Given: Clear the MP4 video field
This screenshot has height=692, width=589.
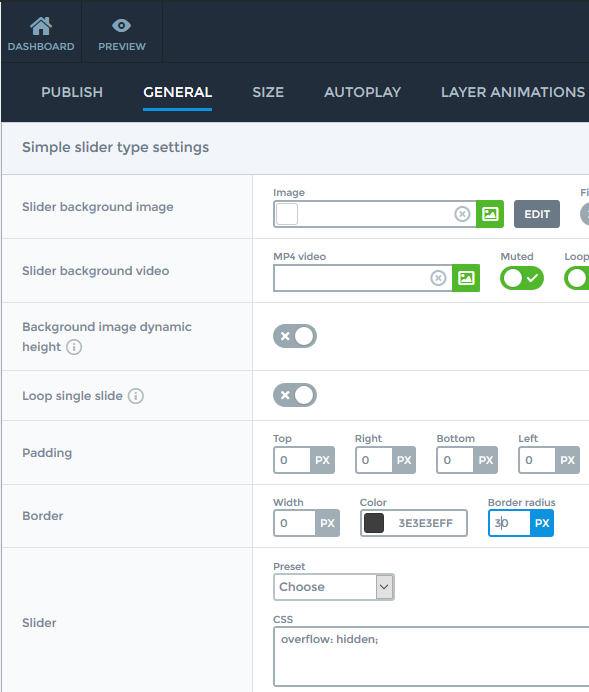Looking at the screenshot, I should 438,278.
